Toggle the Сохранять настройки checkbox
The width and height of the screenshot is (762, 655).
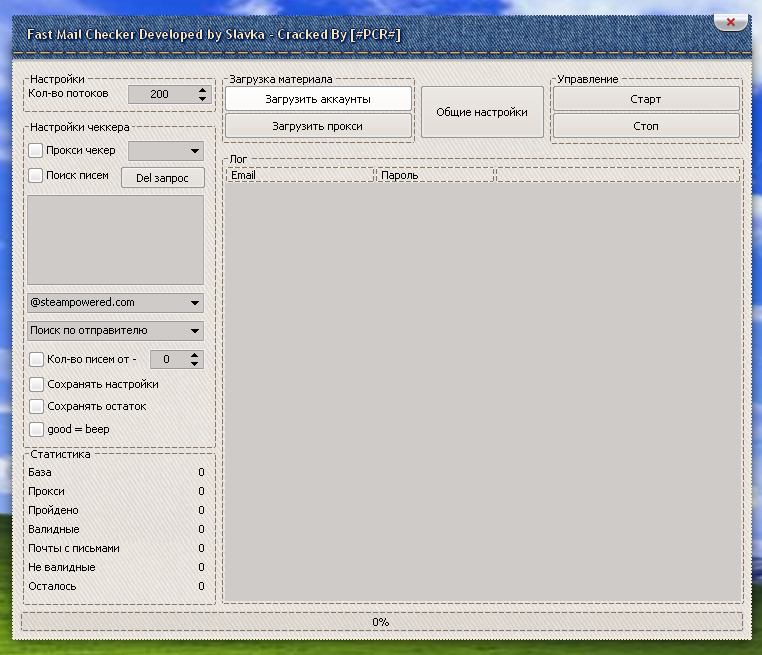(x=36, y=384)
